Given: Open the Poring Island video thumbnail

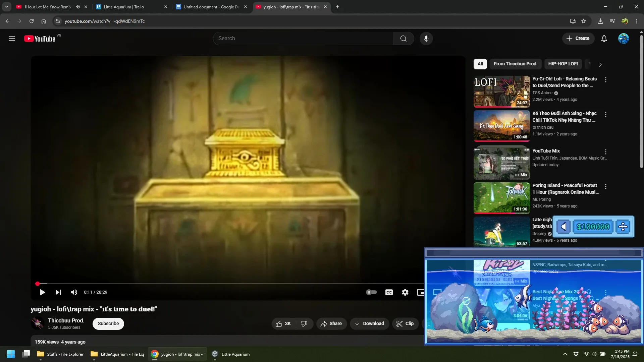Looking at the screenshot, I should pos(501,198).
